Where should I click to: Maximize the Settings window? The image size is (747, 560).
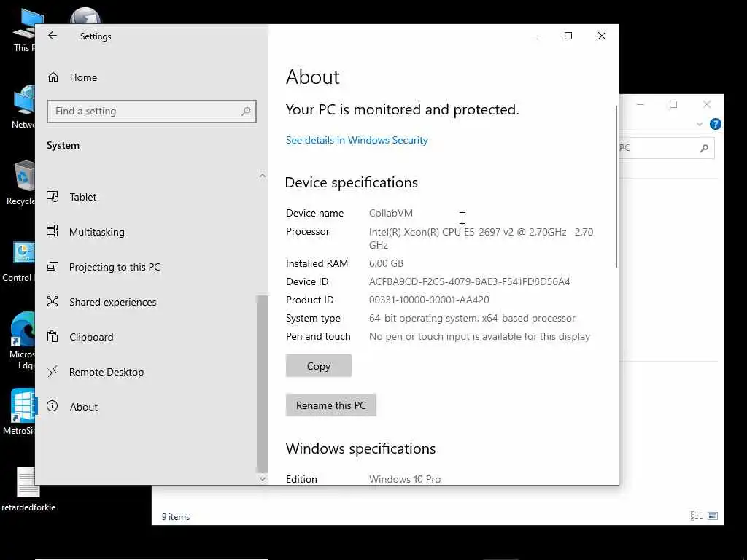tap(568, 36)
